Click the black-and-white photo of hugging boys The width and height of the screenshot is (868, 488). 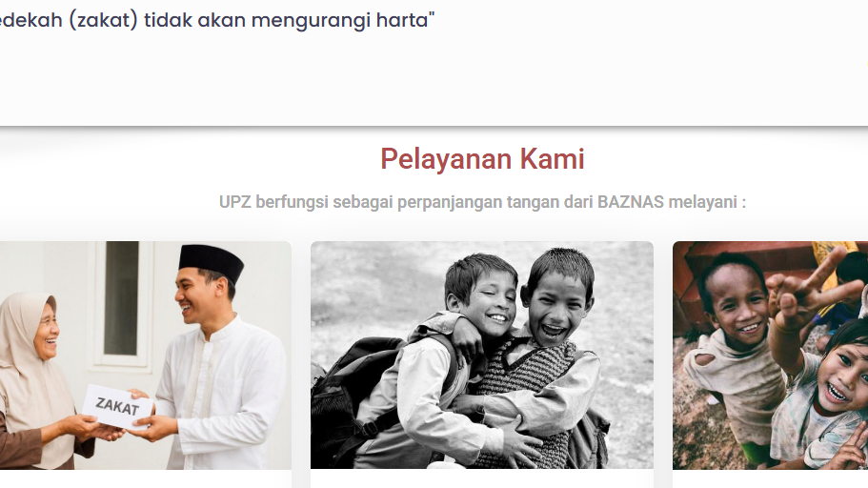[x=481, y=356]
